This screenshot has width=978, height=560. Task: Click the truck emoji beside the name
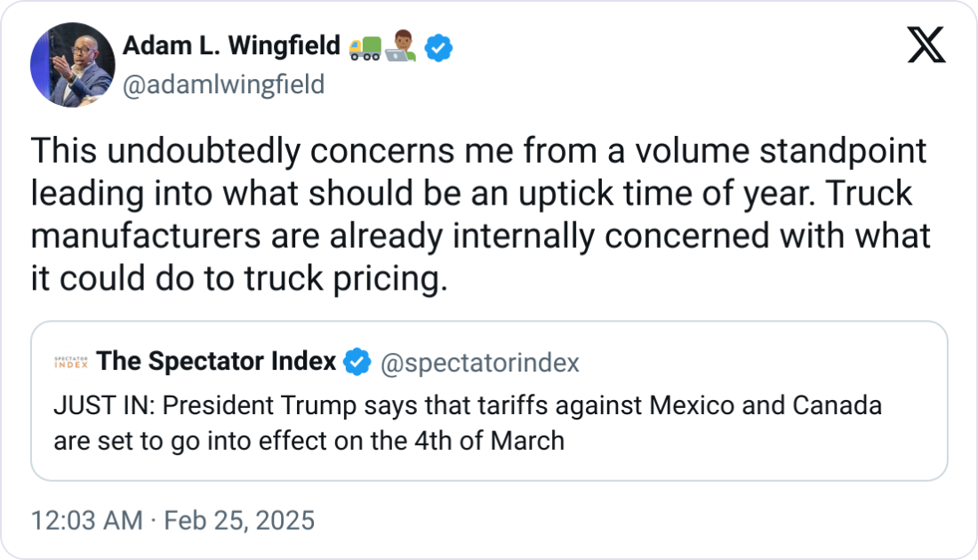pyautogui.click(x=366, y=47)
